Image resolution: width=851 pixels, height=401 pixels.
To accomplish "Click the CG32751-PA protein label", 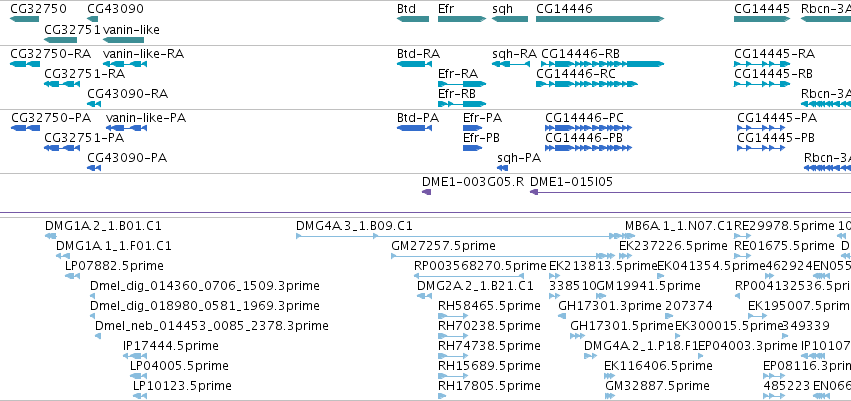I will click(84, 138).
